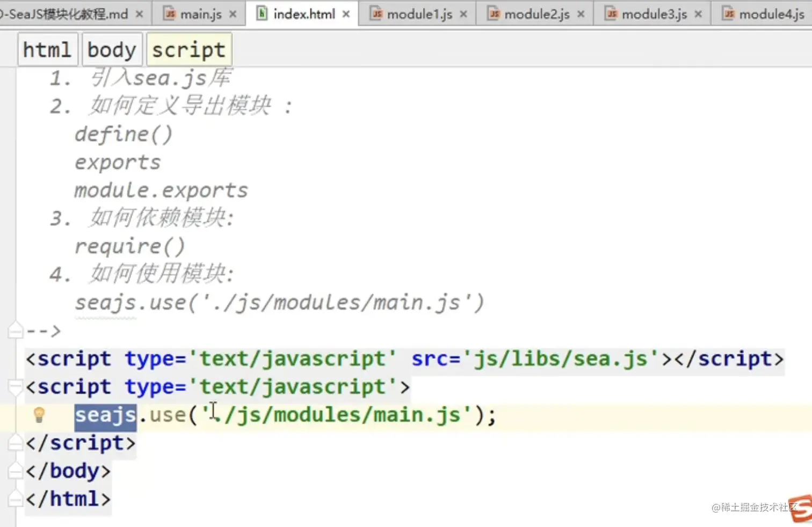This screenshot has width=812, height=527.
Task: Click the JS icon on module2.js tab
Action: point(494,14)
